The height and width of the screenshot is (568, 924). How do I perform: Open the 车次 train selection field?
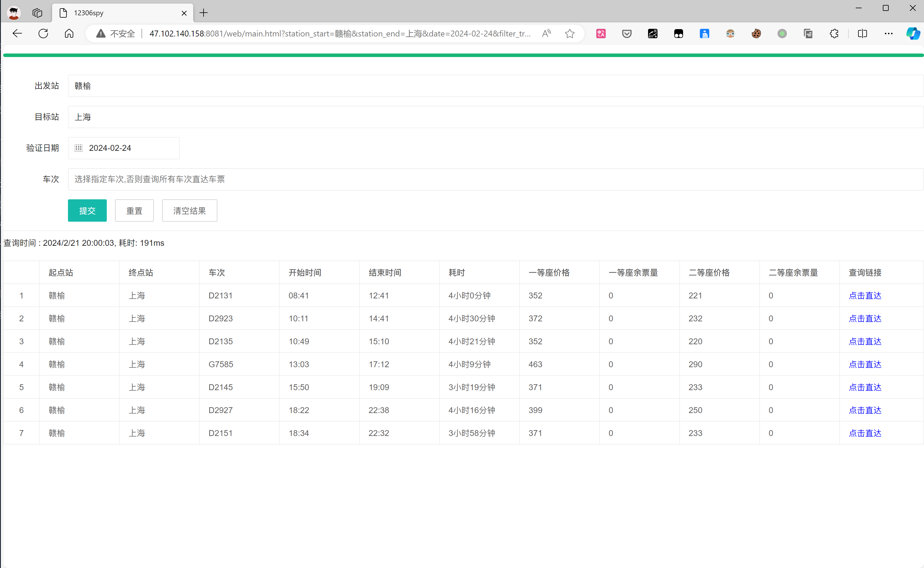tap(495, 179)
